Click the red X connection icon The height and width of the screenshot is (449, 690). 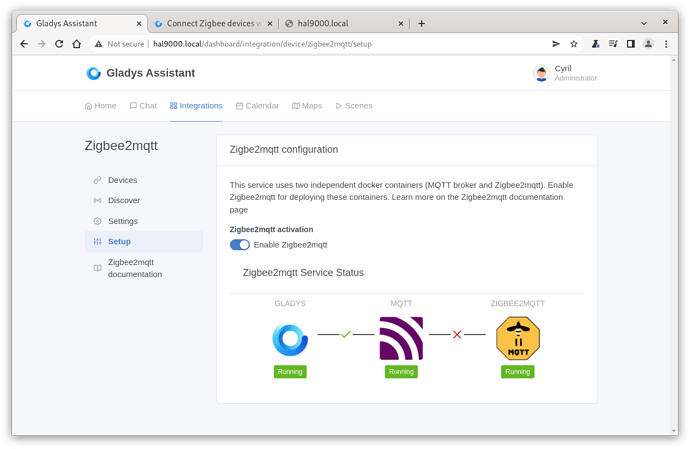click(x=457, y=335)
